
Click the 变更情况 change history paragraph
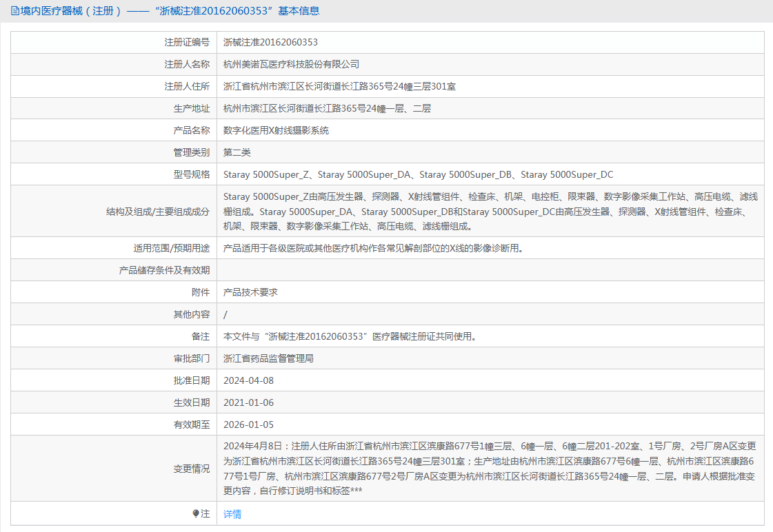[x=490, y=469]
